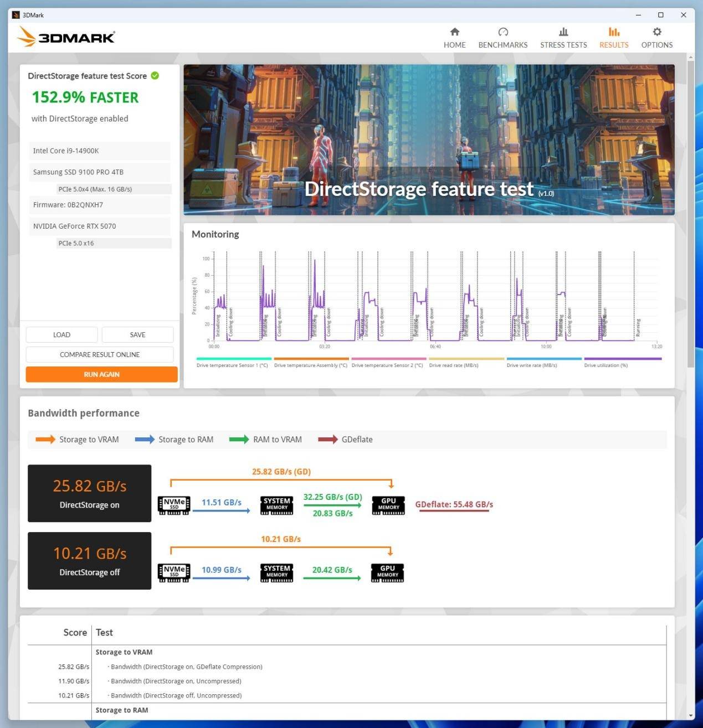The width and height of the screenshot is (703, 728).
Task: Click the Save button
Action: [x=137, y=335]
